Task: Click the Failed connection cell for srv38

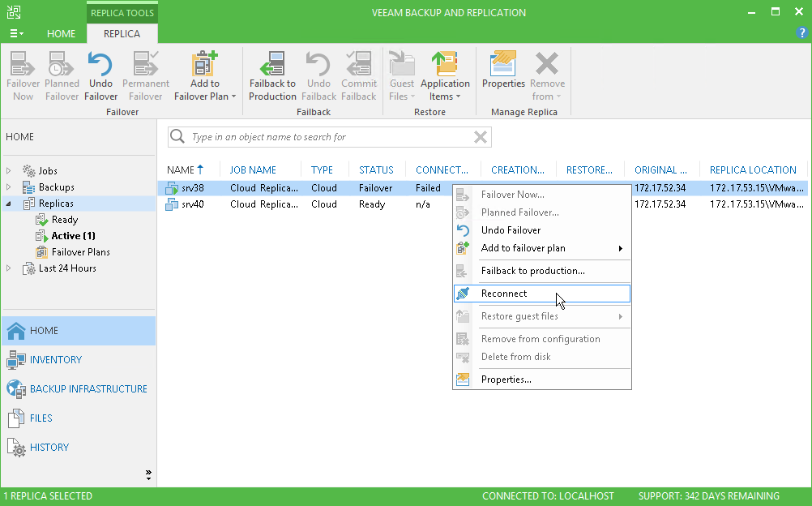Action: 428,187
